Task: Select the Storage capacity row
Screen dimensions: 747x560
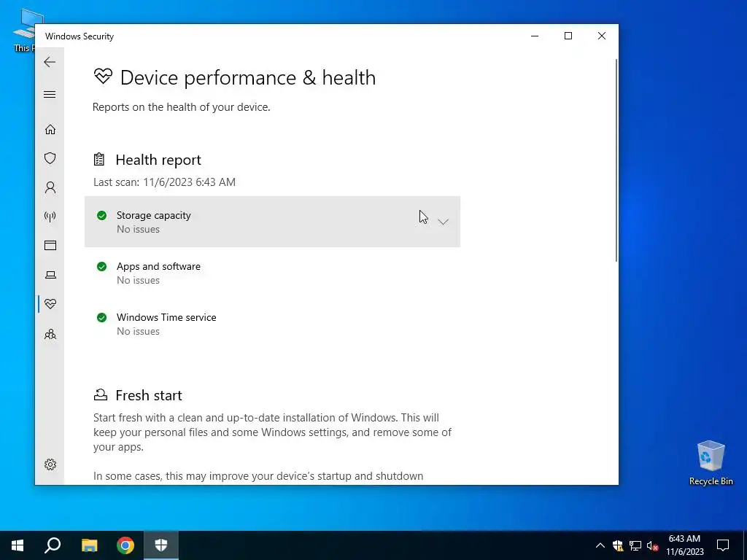Action: coord(273,222)
